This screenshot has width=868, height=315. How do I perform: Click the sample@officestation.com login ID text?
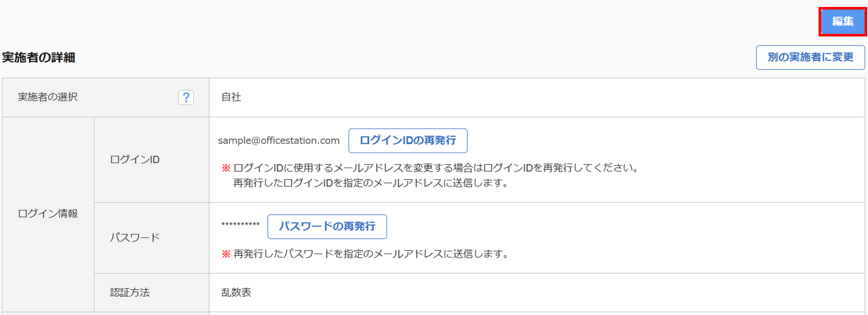click(279, 141)
